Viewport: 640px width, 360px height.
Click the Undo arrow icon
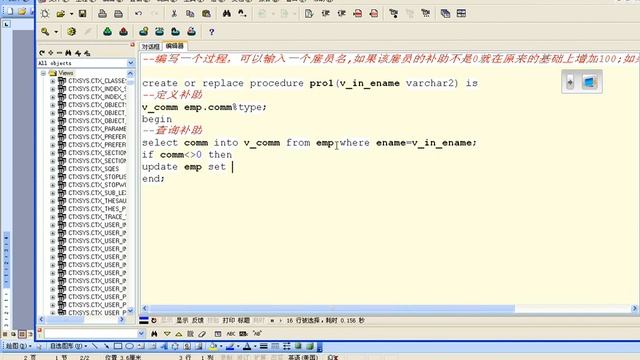[x=138, y=14]
